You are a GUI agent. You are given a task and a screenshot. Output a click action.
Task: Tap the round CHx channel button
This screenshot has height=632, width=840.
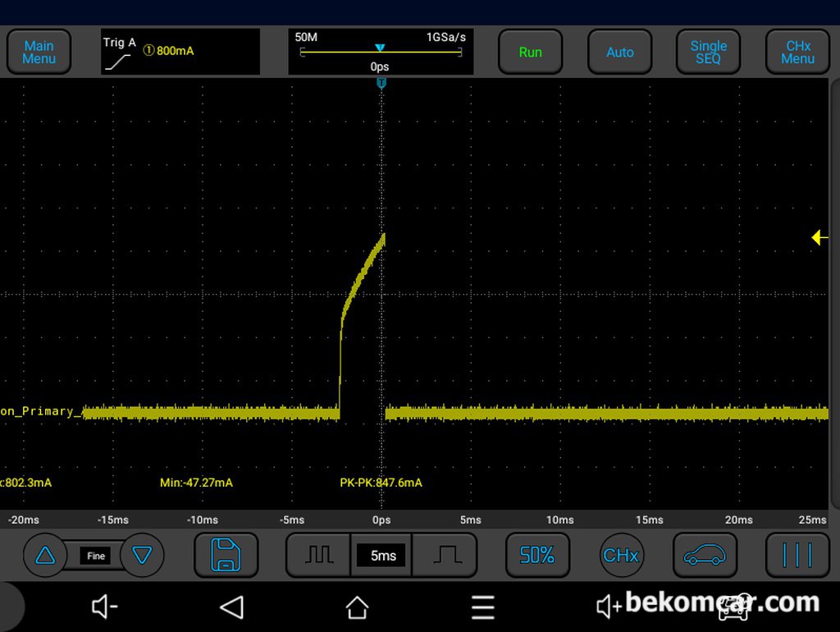[x=621, y=555]
